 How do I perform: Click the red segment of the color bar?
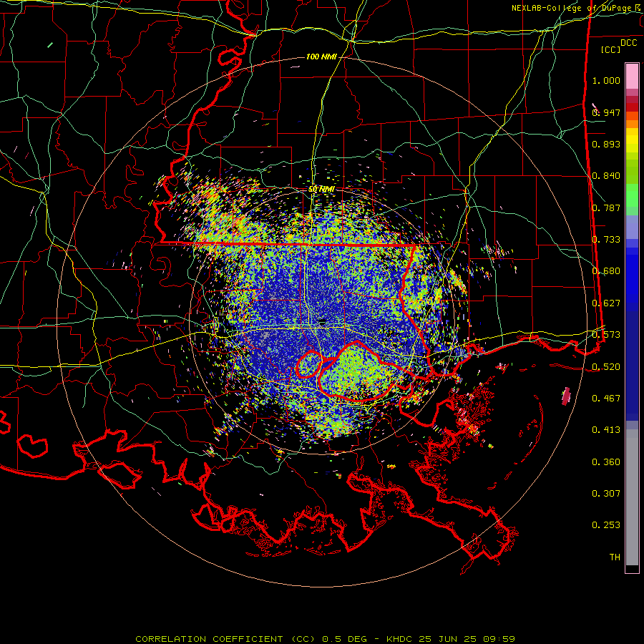[x=632, y=107]
